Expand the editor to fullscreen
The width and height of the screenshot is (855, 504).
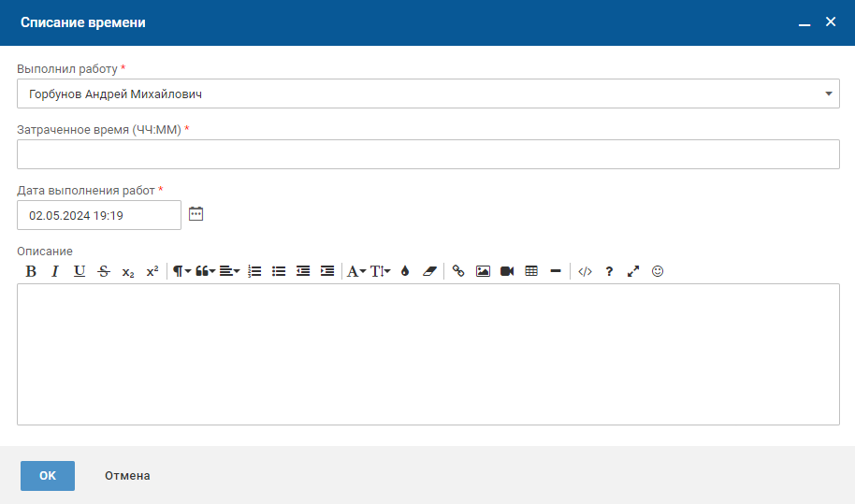pyautogui.click(x=633, y=271)
